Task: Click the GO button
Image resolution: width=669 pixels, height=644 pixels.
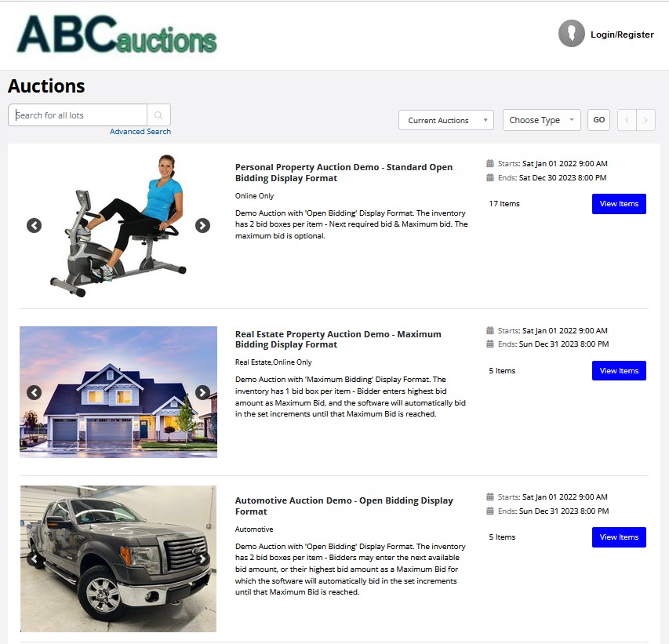Action: (x=598, y=120)
